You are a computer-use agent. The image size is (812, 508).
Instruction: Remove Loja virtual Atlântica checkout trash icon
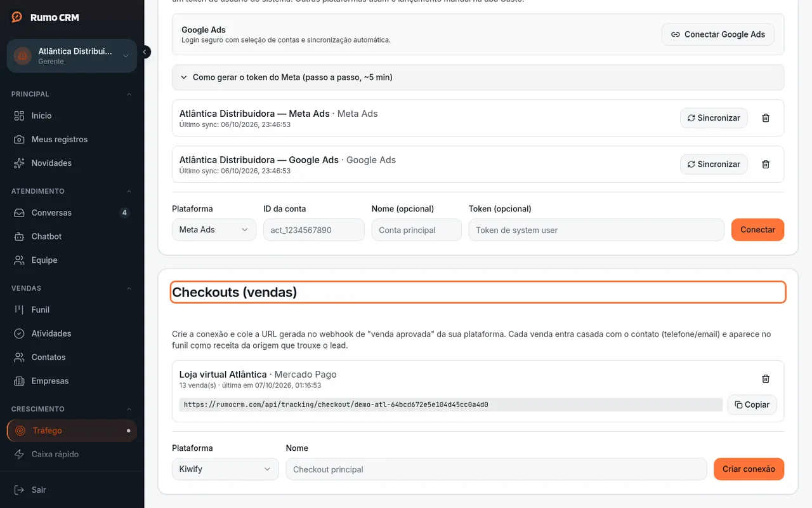pyautogui.click(x=766, y=379)
